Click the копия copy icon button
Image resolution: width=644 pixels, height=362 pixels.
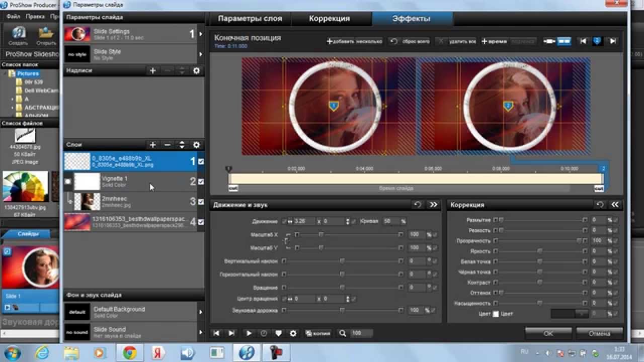click(x=318, y=333)
